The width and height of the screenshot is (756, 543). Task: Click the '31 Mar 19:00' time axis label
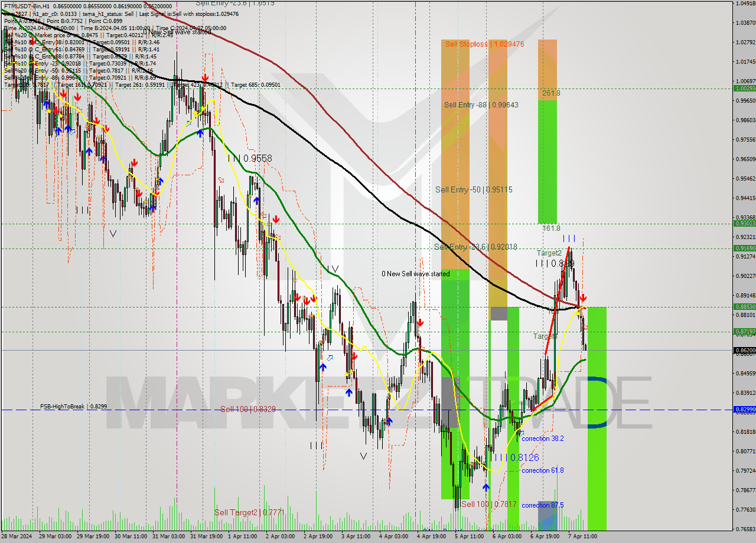pos(206,537)
